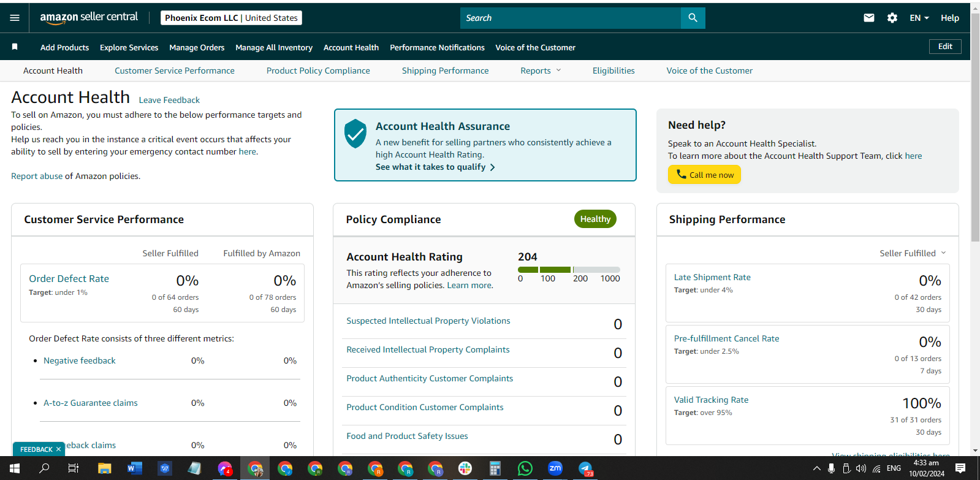Screen dimensions: 980x480
Task: Open the Negative feedback link
Action: point(80,360)
